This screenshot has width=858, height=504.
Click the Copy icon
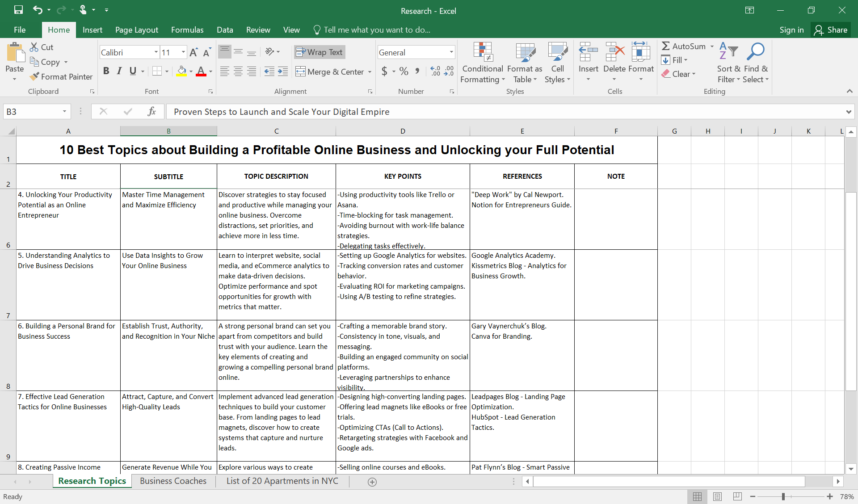tap(34, 62)
